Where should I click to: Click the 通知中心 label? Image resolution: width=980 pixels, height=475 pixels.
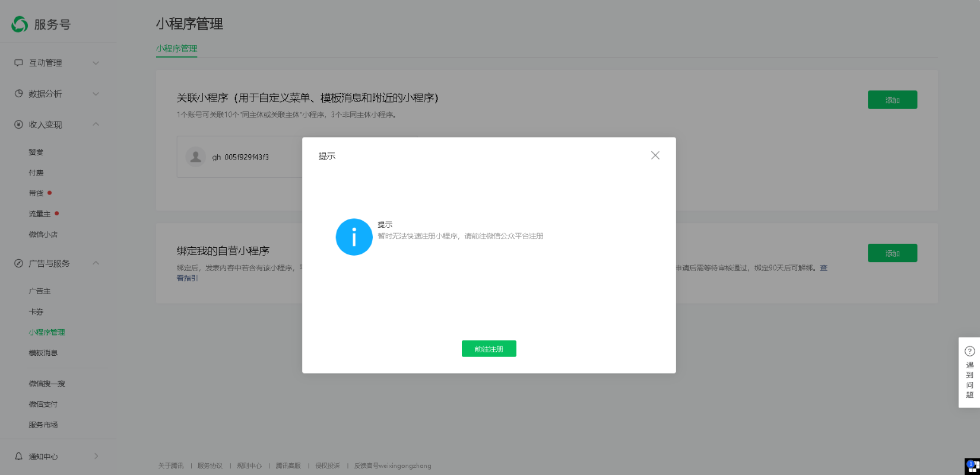click(43, 457)
